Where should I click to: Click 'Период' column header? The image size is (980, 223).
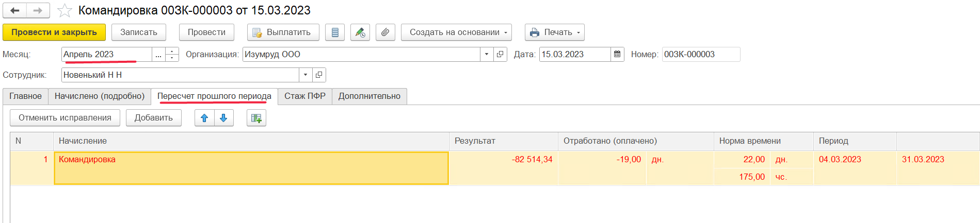click(x=855, y=141)
